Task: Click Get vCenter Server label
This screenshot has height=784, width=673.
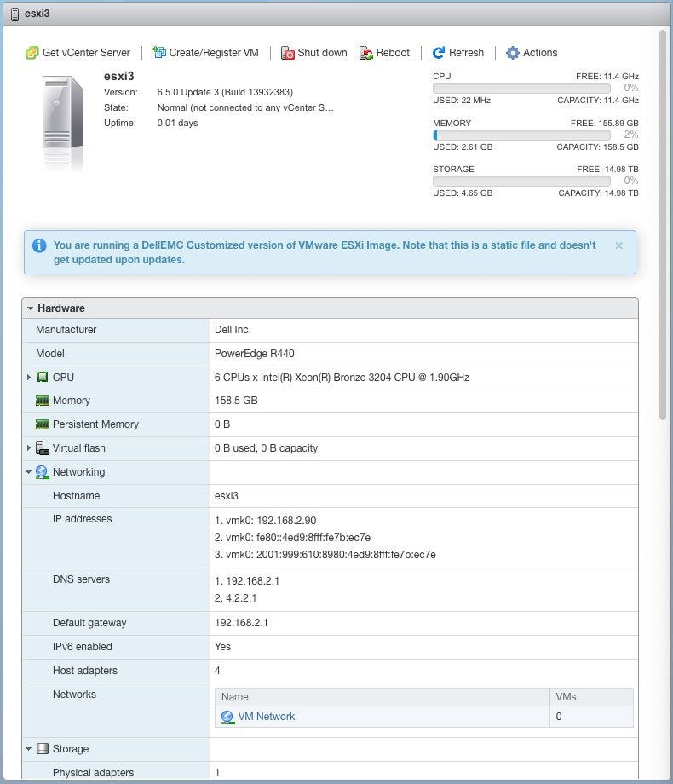Action: click(x=86, y=53)
